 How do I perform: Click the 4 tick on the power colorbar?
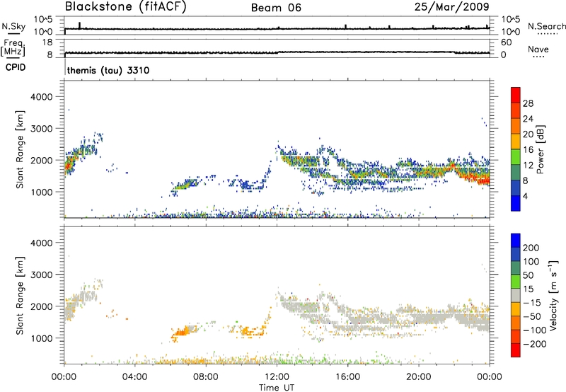coord(525,196)
